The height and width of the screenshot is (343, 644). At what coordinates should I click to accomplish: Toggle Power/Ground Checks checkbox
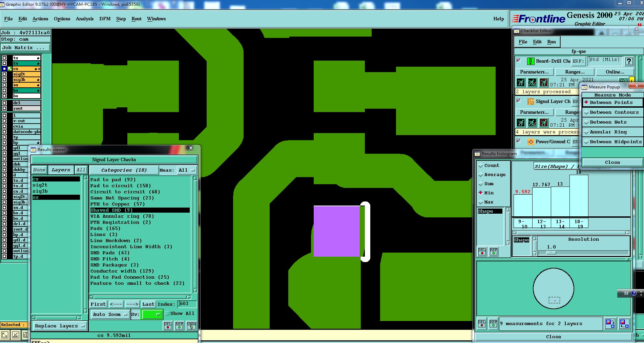[519, 141]
